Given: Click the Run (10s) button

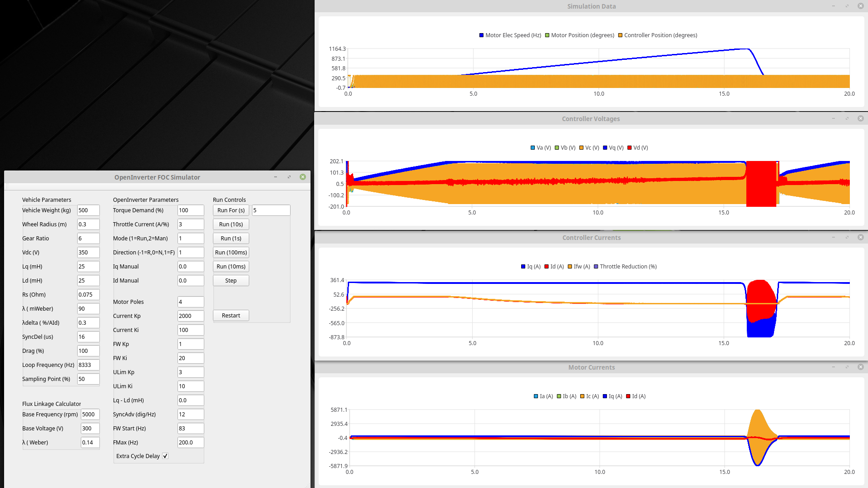Looking at the screenshot, I should click(231, 224).
